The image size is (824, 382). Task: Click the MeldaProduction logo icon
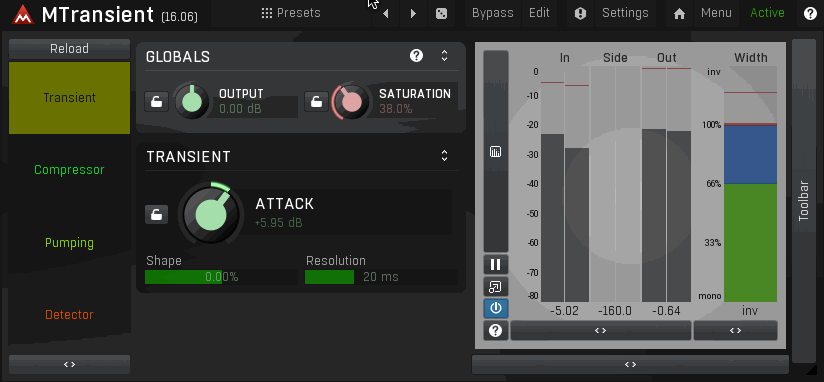pyautogui.click(x=22, y=14)
